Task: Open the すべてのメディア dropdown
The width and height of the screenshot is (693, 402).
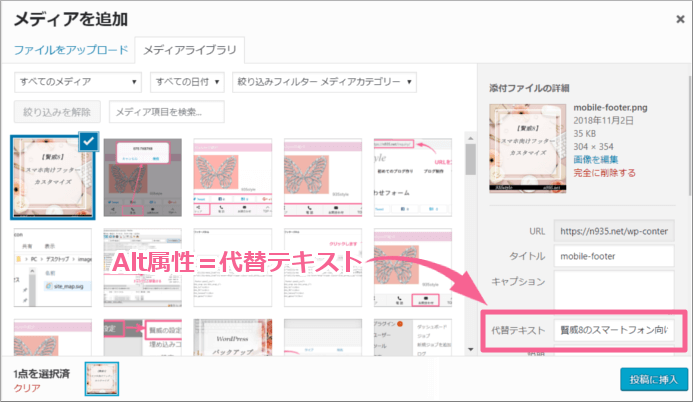Action: tap(78, 82)
